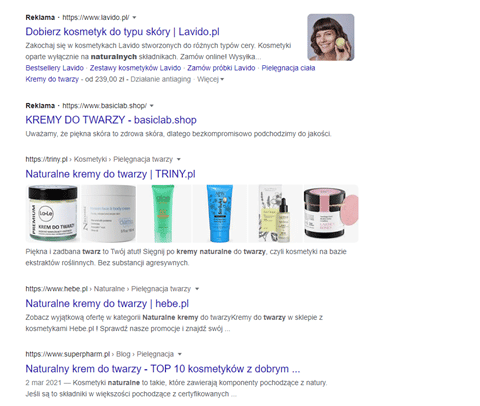Expand dropdown arrow next to basiclab.shop URL
480x406 pixels.
tap(152, 106)
